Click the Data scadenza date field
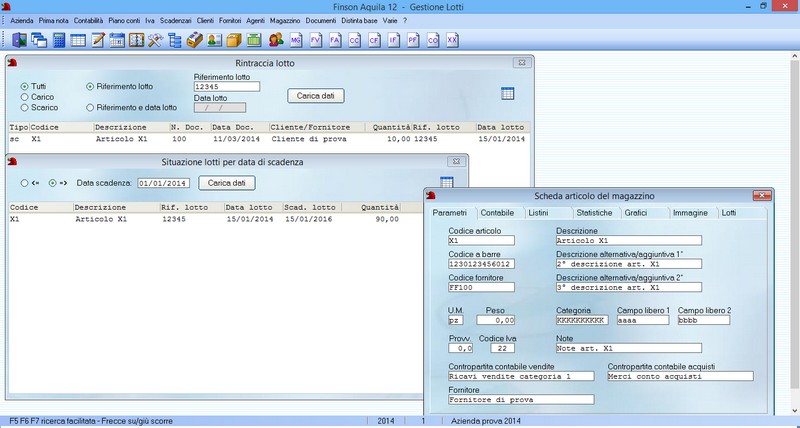This screenshot has width=800, height=428. pos(164,183)
